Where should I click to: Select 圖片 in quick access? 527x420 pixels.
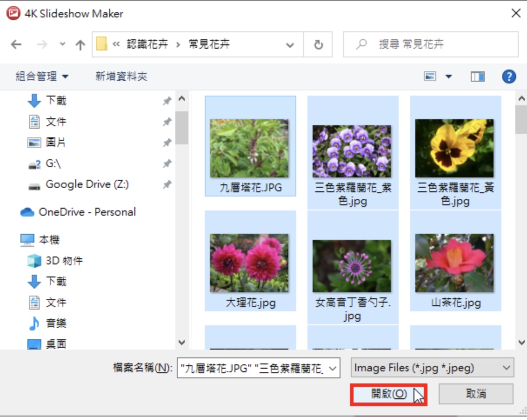click(56, 142)
